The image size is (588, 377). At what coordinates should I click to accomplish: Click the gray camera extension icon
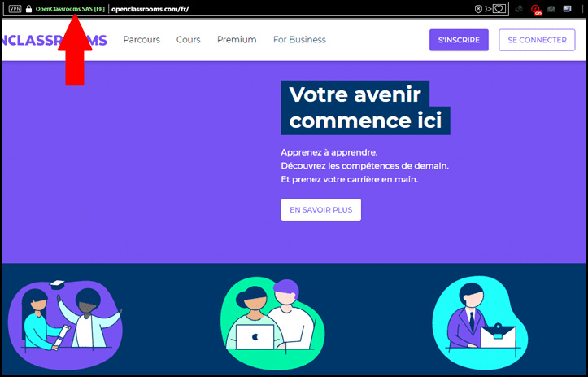point(551,9)
